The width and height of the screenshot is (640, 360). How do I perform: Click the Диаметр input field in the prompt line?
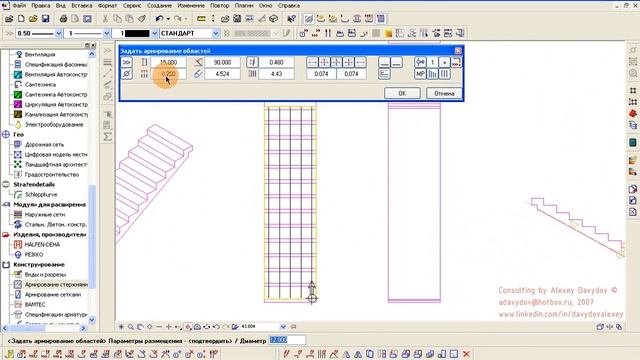[287, 340]
